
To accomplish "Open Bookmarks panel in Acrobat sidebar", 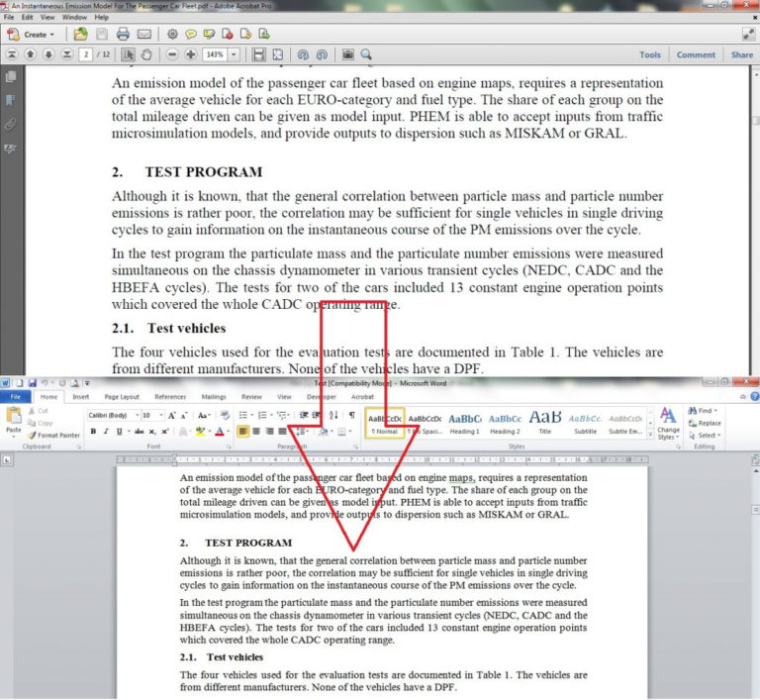I will click(10, 100).
